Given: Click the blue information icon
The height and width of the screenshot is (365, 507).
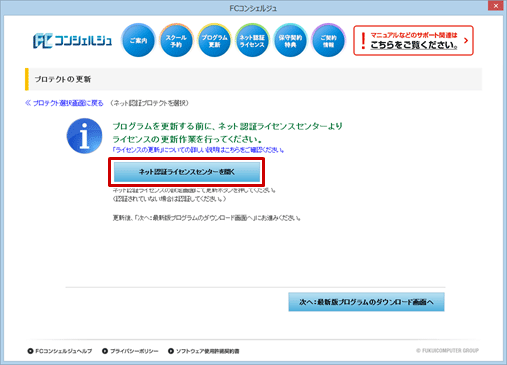Looking at the screenshot, I should tap(84, 136).
